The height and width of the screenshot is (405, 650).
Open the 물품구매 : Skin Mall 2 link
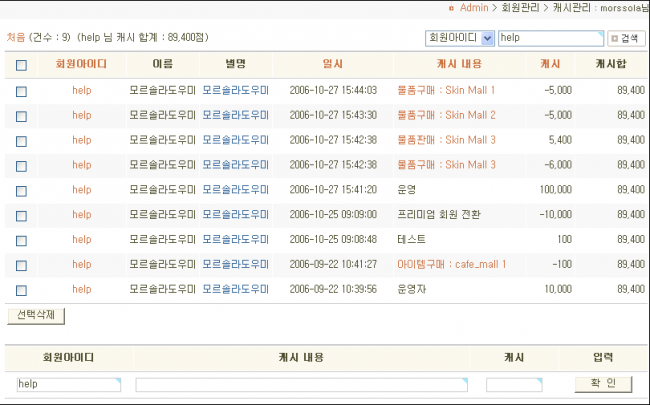[x=446, y=115]
